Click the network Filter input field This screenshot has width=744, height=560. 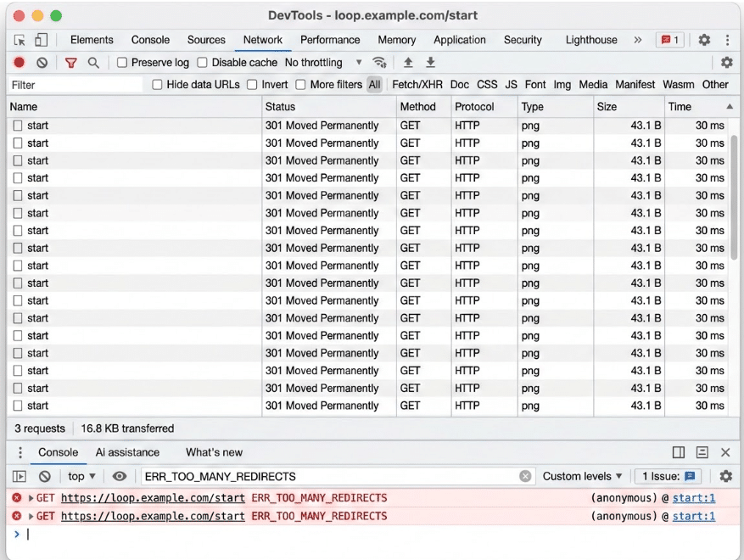click(76, 85)
